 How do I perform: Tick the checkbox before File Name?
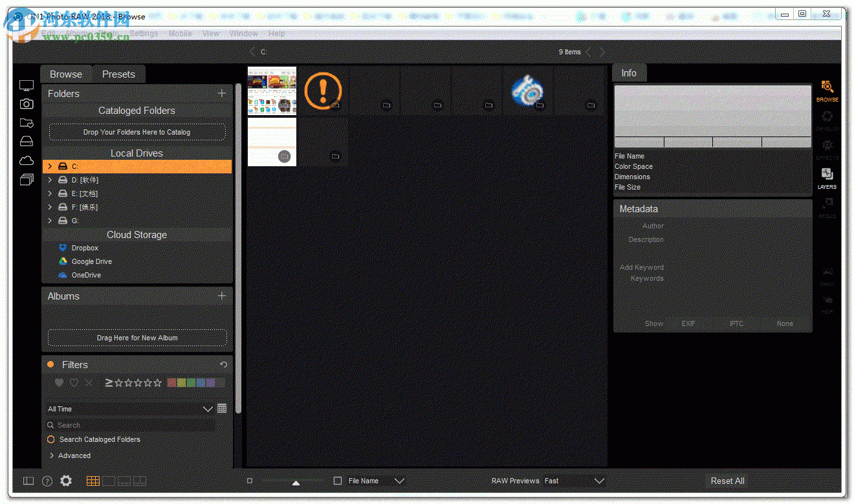tap(338, 481)
